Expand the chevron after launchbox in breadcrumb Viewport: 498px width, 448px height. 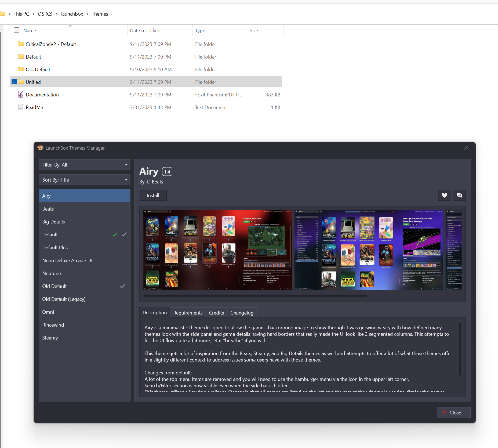pos(87,14)
